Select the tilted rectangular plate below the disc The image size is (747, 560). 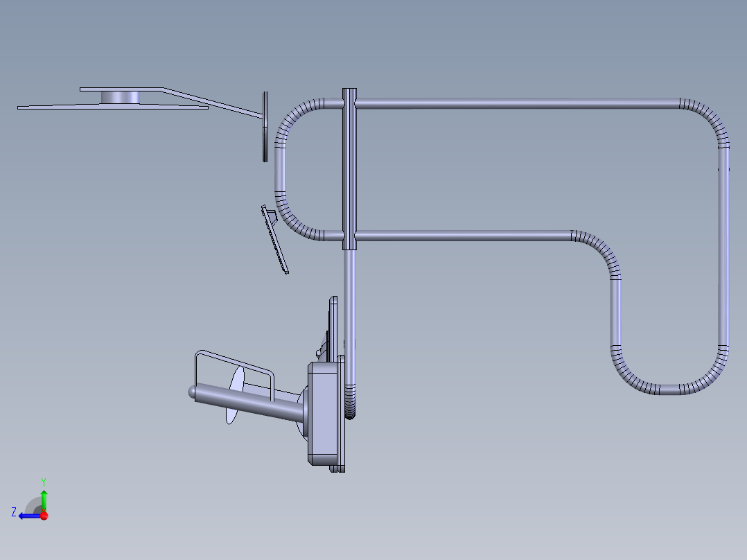point(275,240)
